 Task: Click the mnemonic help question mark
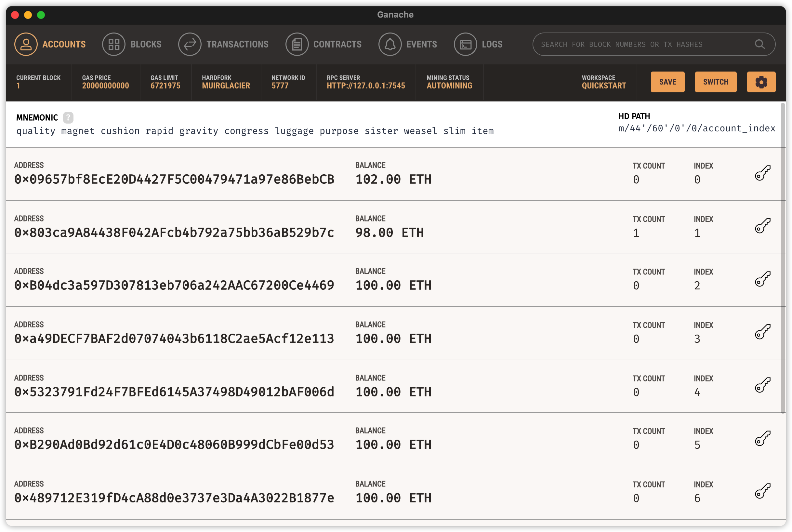point(68,117)
